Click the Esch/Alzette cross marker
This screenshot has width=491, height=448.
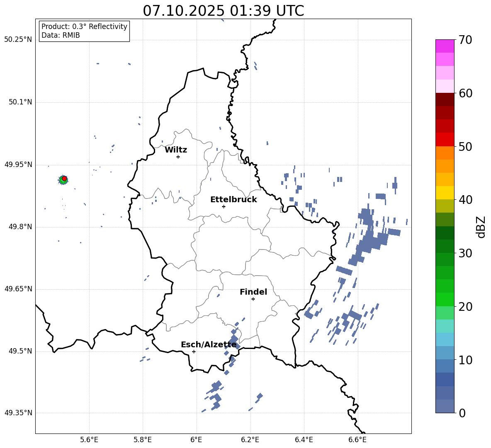[x=194, y=351]
